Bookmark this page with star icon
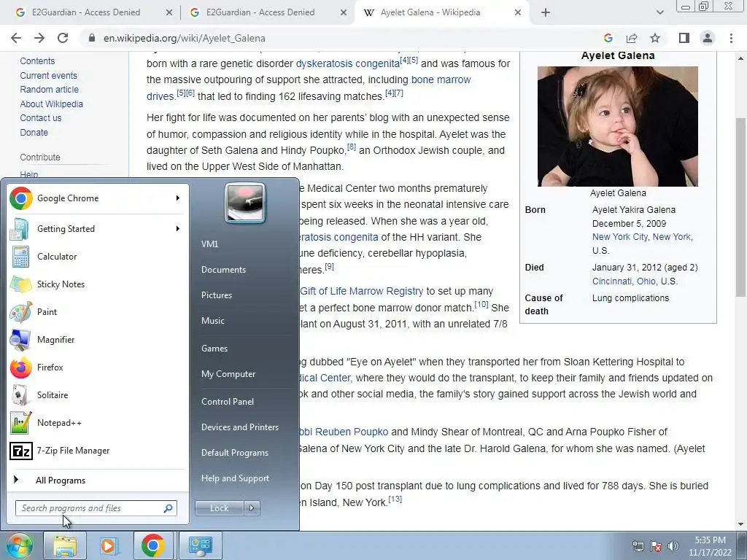 coord(656,38)
